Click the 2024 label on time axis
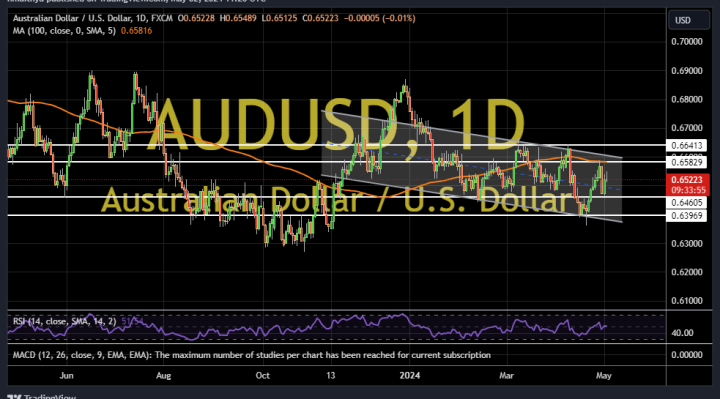The image size is (720, 399). point(410,376)
